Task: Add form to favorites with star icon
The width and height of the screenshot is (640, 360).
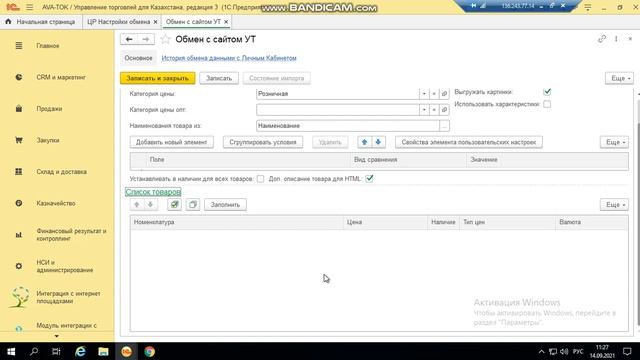Action: click(165, 39)
